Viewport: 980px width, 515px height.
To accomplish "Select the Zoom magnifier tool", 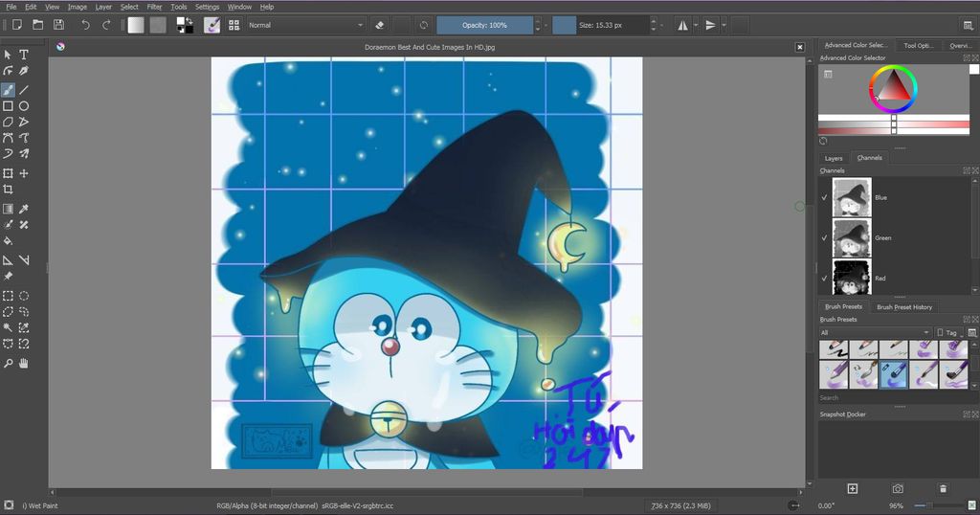I will pyautogui.click(x=8, y=363).
